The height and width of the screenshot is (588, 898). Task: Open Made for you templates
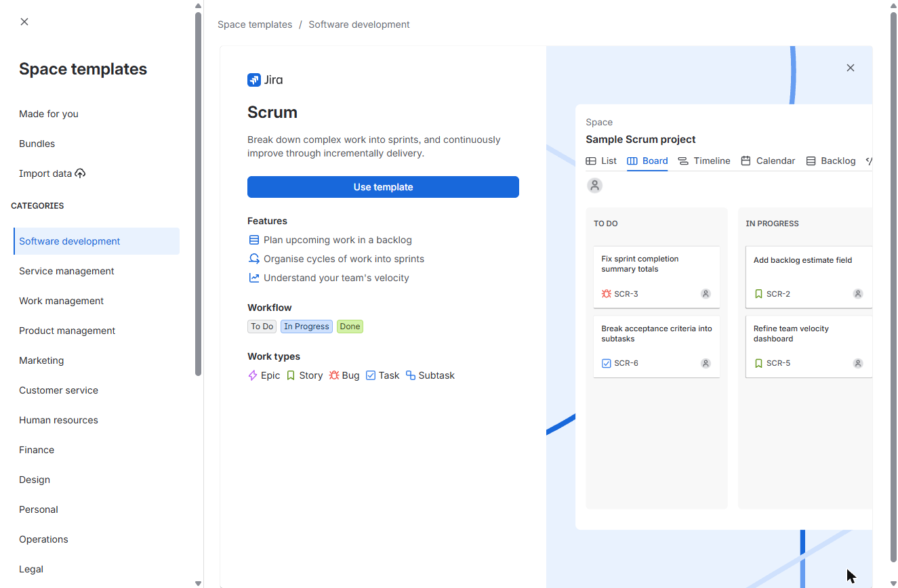(49, 114)
